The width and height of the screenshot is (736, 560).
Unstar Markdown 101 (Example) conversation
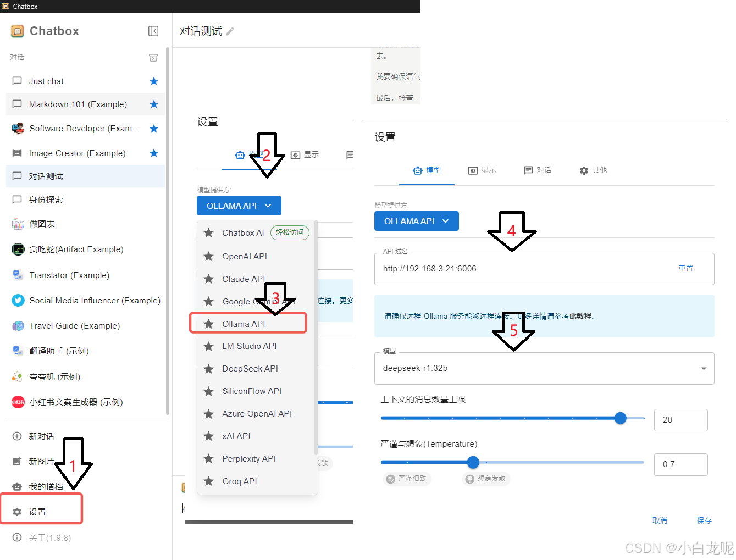click(x=154, y=104)
